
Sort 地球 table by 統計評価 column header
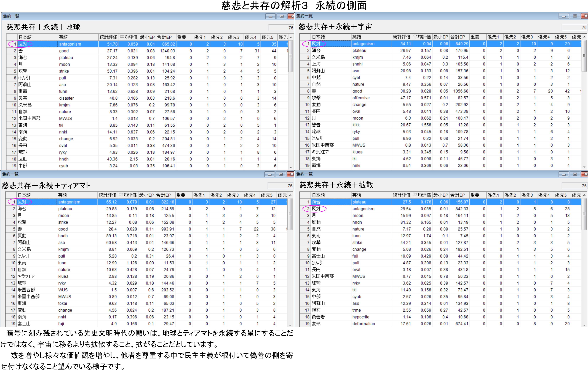coord(108,37)
